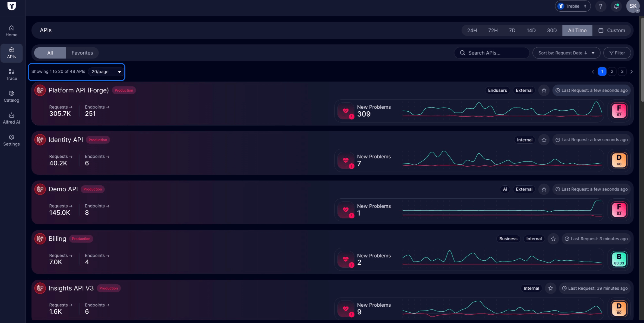Open the Treblle workspace switcher
The image size is (644, 323).
click(572, 6)
